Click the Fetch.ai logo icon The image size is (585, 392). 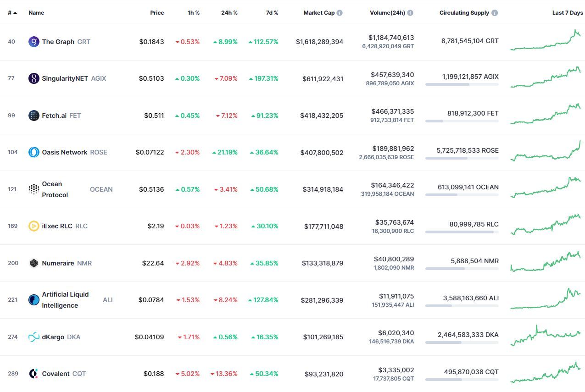coord(34,116)
